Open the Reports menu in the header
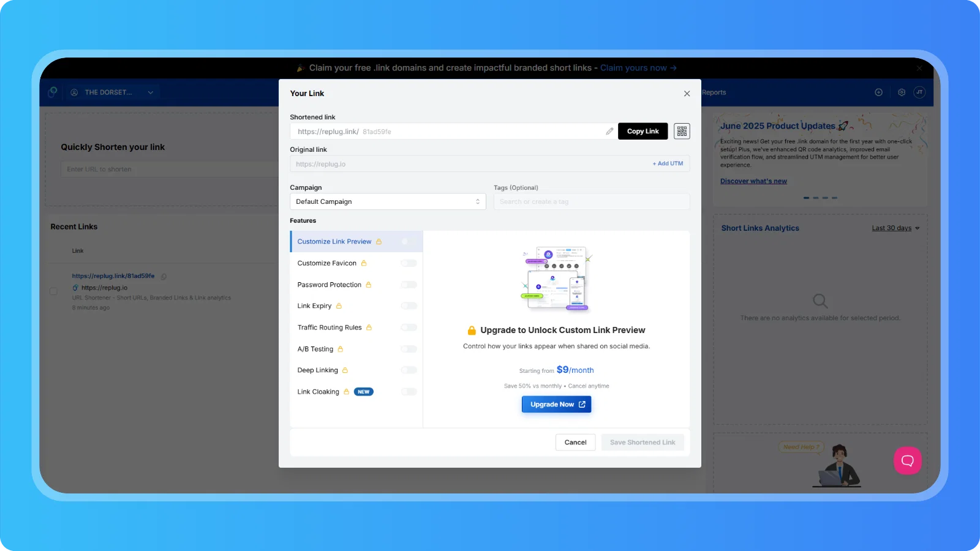Image resolution: width=980 pixels, height=551 pixels. point(714,92)
